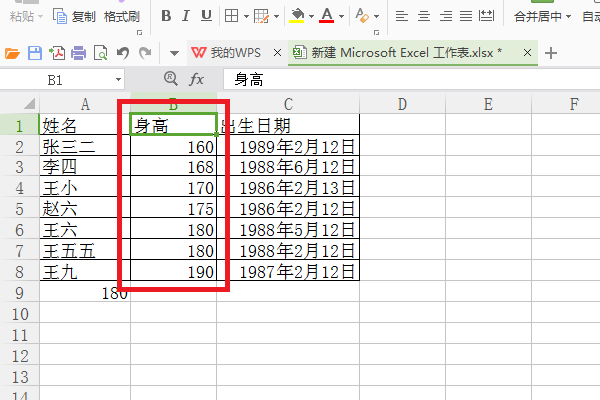Select column A header

pos(85,104)
